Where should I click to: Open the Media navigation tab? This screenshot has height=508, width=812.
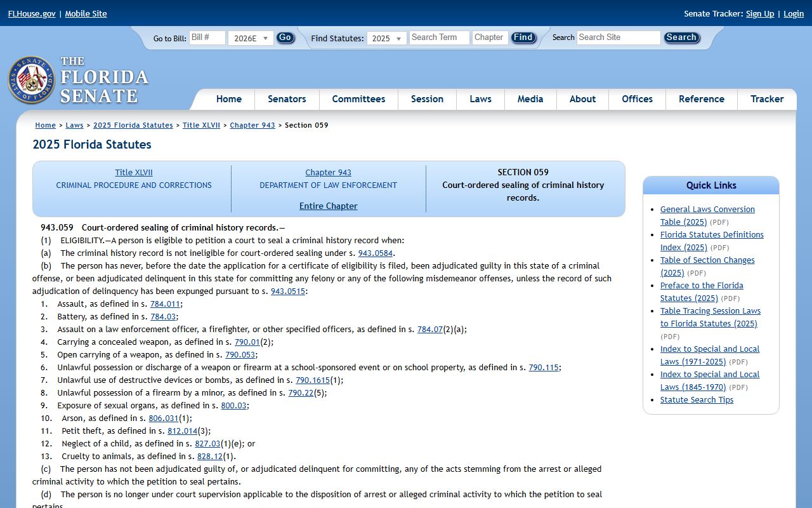coord(530,99)
